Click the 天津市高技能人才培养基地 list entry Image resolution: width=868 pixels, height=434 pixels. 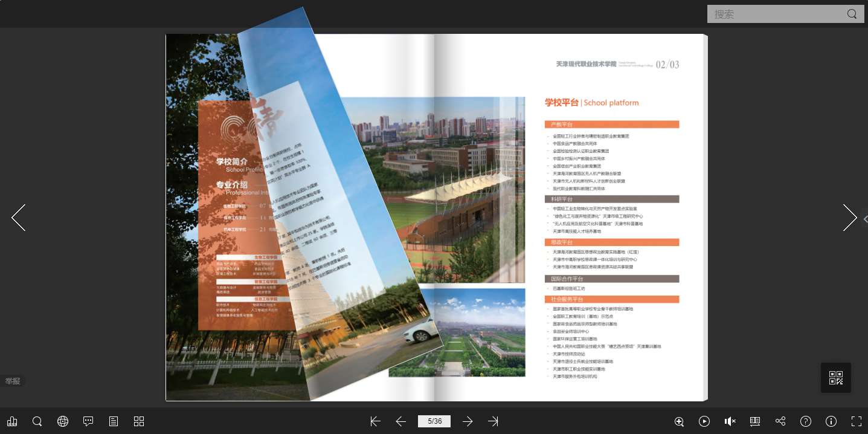(577, 232)
